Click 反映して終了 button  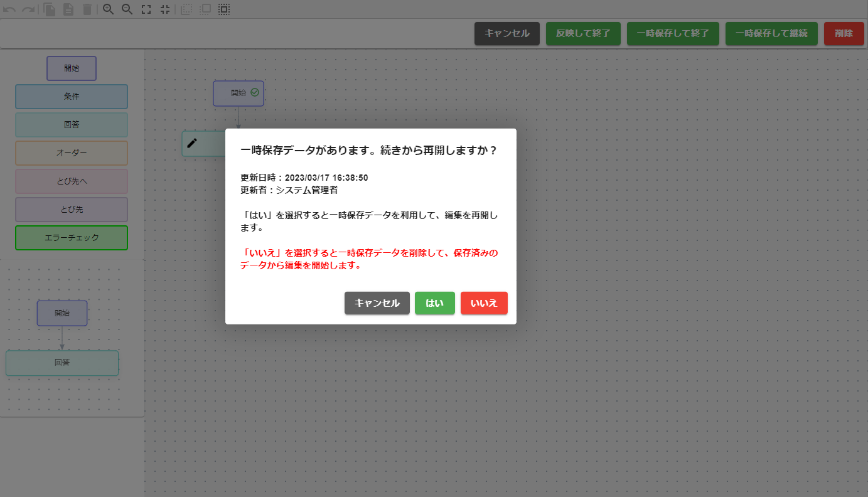coord(583,34)
